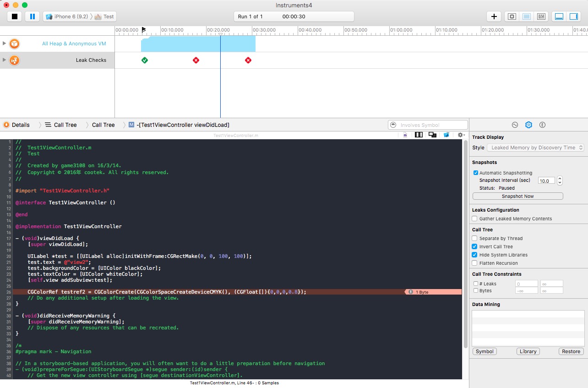Expand the Leak Checks instrument row

click(x=5, y=60)
